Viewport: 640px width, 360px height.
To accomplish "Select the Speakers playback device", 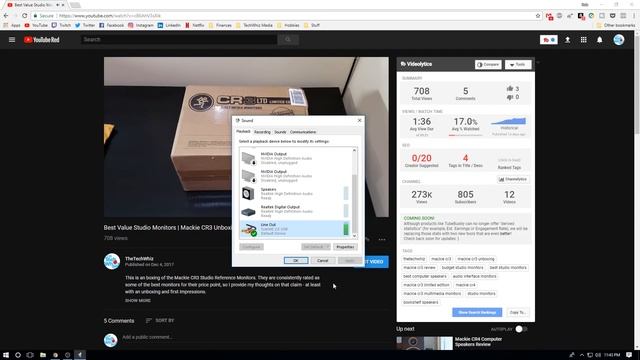I will [295, 193].
